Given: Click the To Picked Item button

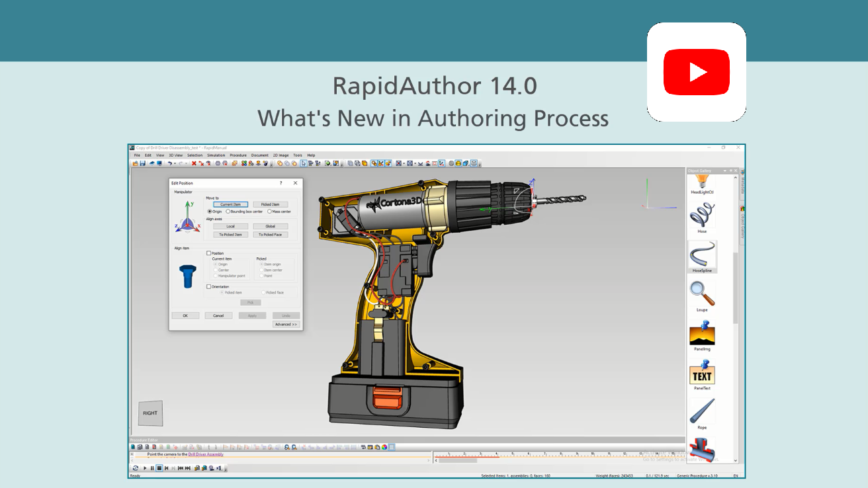Looking at the screenshot, I should 231,235.
